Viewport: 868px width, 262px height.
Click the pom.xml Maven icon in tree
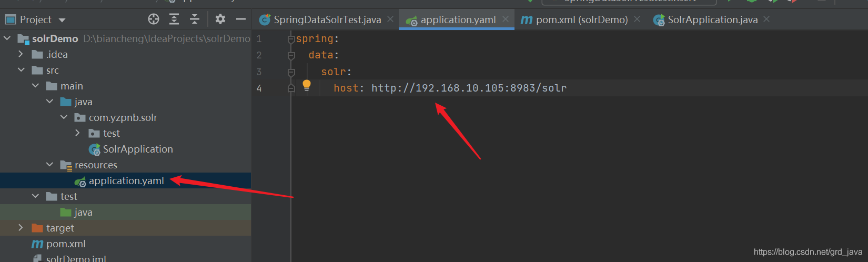point(37,244)
